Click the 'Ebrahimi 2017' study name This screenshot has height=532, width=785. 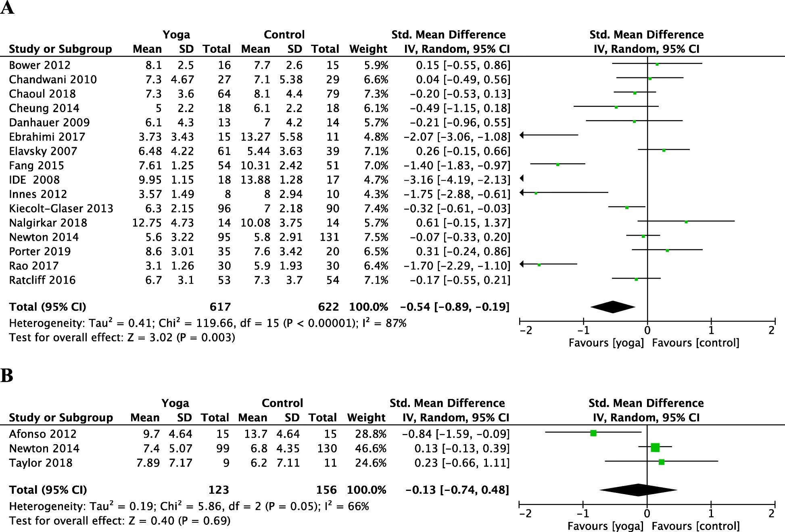[x=47, y=137]
